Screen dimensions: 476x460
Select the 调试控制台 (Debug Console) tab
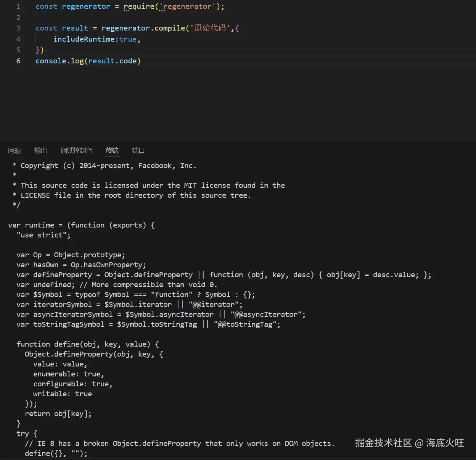[x=76, y=150]
